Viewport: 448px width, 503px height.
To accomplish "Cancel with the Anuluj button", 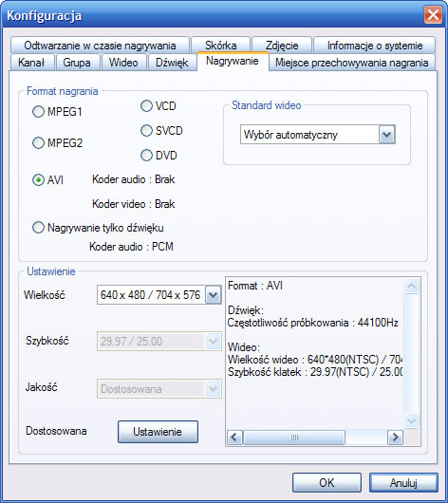I will click(403, 482).
